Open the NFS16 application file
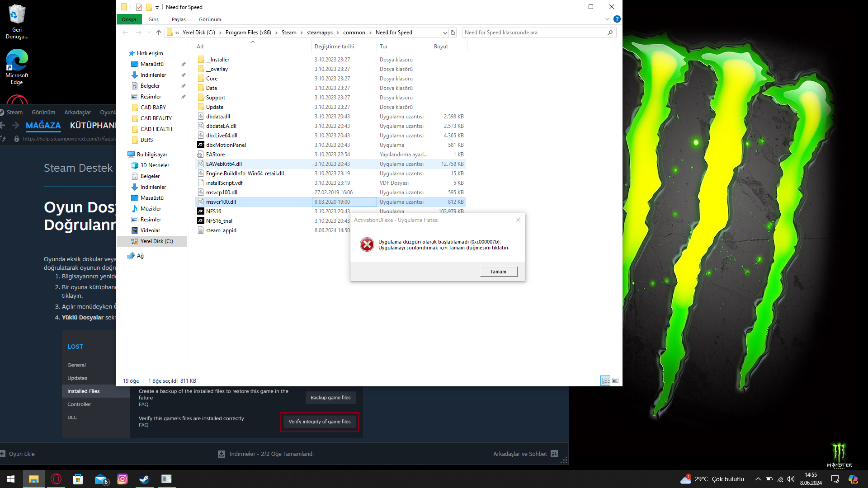This screenshot has height=488, width=868. coord(213,211)
